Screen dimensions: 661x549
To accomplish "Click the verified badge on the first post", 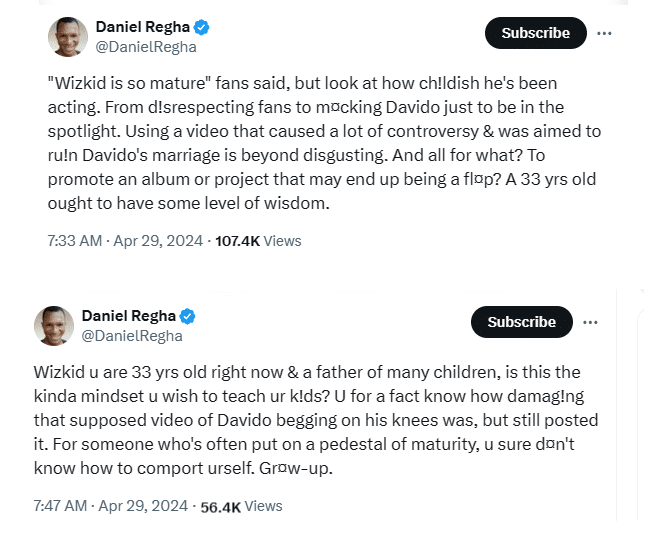I will pos(203,27).
